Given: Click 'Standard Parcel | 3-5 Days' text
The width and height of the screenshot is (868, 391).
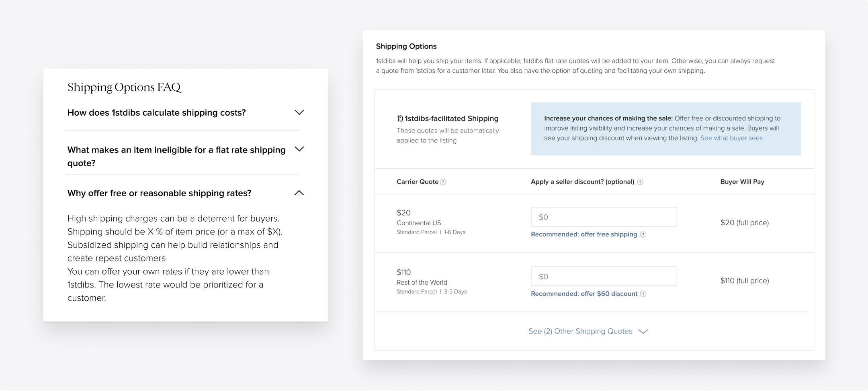Looking at the screenshot, I should 432,291.
